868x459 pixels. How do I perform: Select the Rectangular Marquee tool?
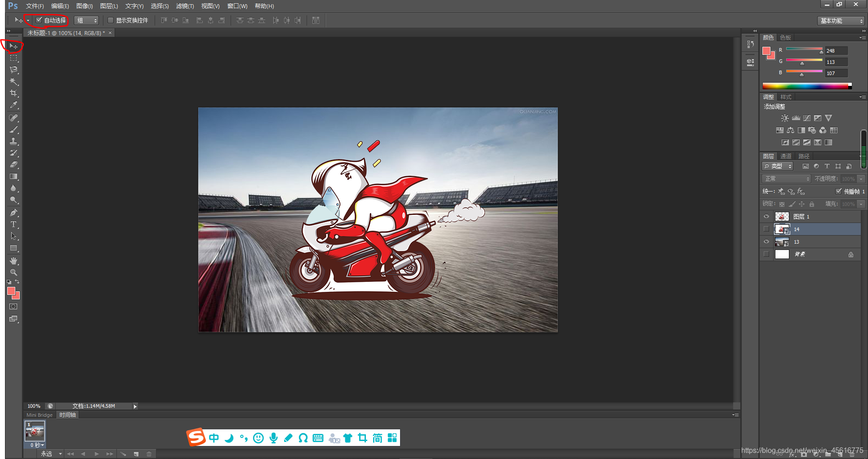pyautogui.click(x=13, y=58)
